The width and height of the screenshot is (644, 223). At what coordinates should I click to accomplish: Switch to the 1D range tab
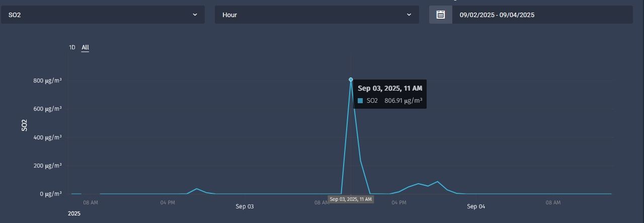(x=72, y=47)
